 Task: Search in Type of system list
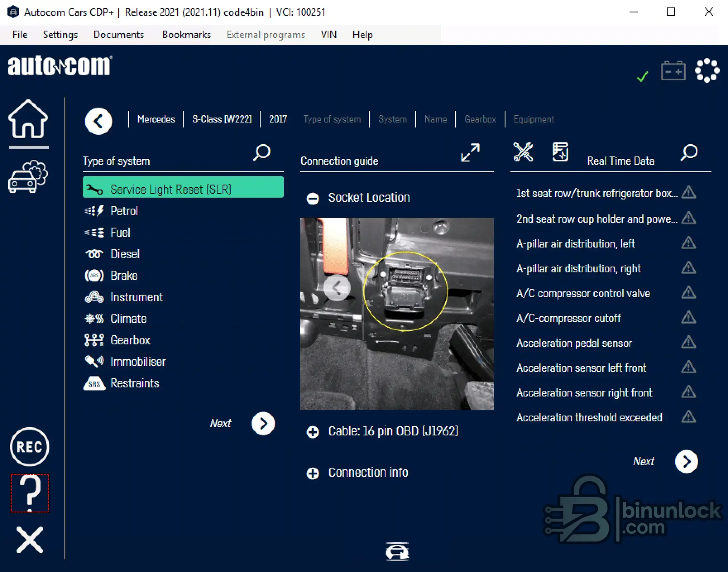coord(262,153)
